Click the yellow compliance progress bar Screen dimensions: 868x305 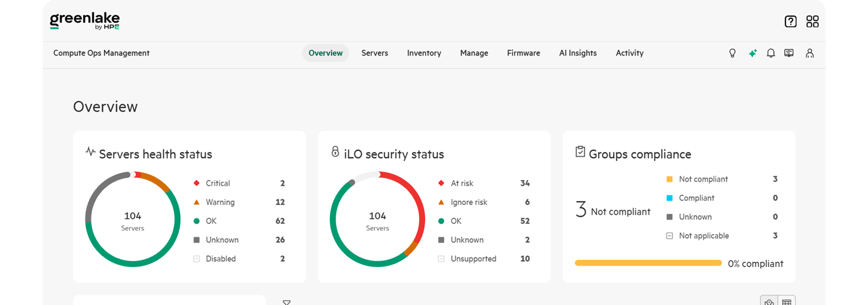[x=648, y=263]
